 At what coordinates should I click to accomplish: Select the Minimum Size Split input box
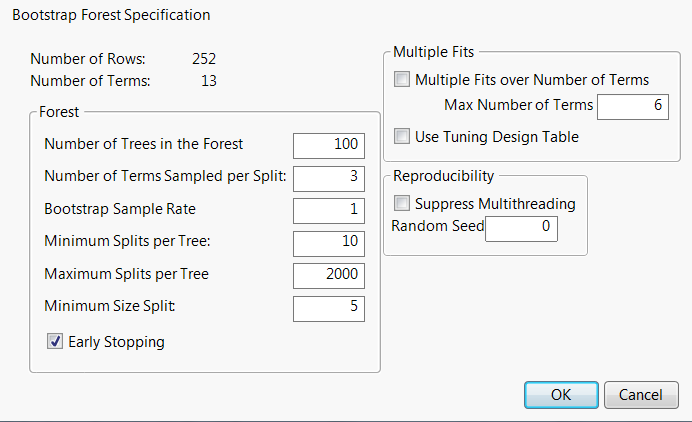[x=329, y=308]
